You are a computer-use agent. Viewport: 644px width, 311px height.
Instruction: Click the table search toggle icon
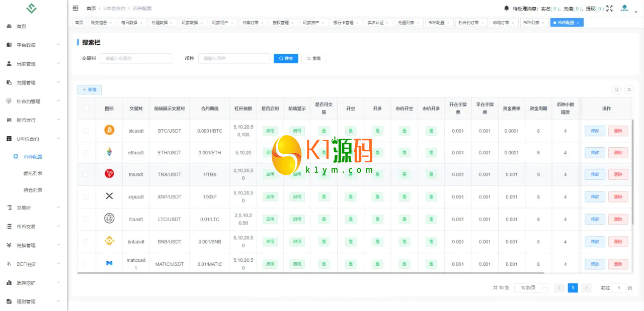pos(616,89)
